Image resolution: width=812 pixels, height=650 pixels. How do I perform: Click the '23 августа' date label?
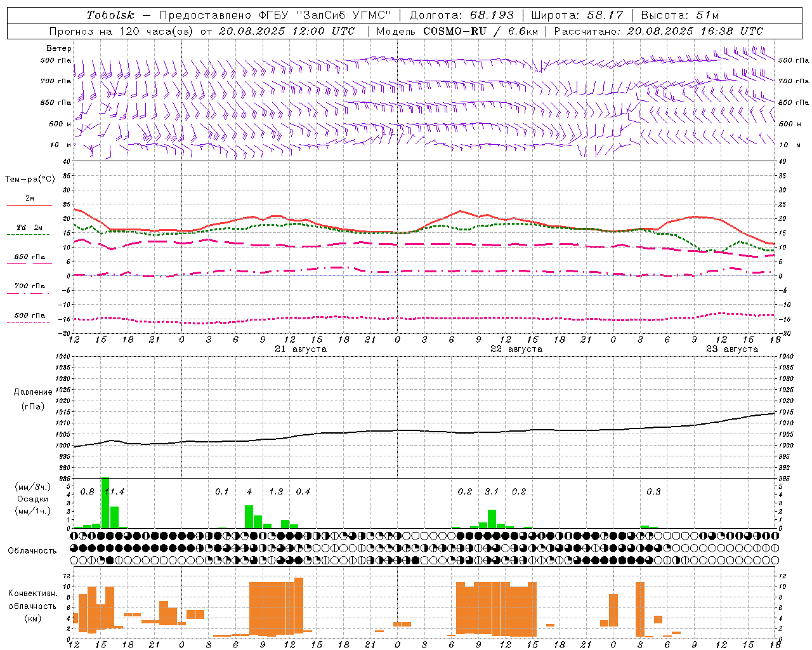click(x=732, y=349)
